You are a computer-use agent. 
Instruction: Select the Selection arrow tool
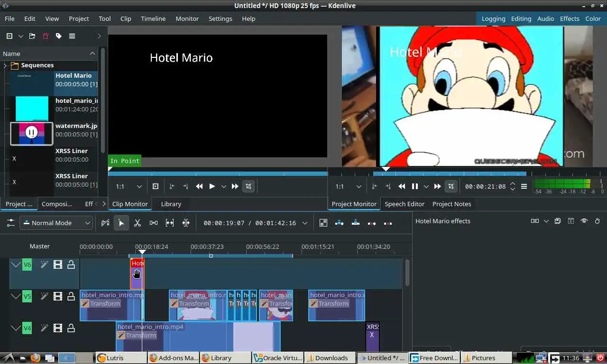pos(121,223)
